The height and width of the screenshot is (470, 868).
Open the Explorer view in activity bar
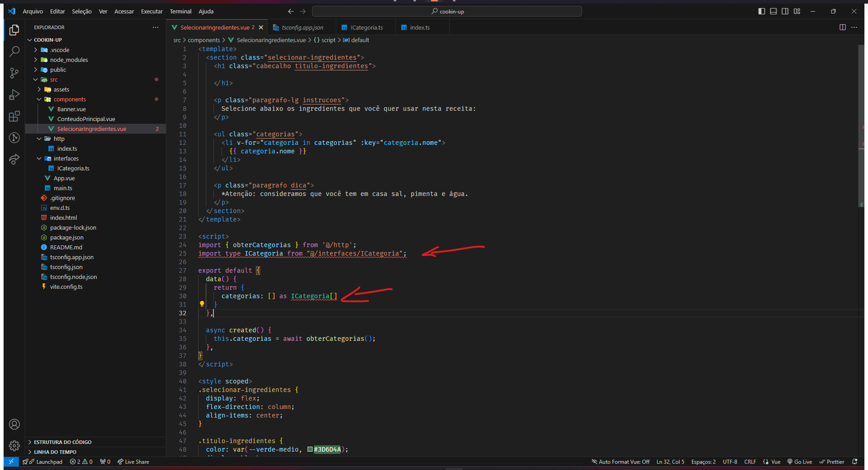click(14, 30)
